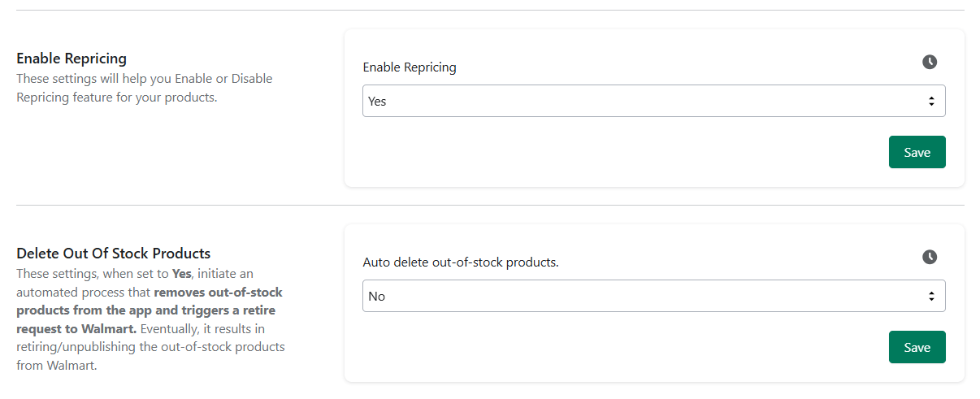Click the clock icon beside Auto delete label
Screen dimensions: 980x399
[930, 257]
